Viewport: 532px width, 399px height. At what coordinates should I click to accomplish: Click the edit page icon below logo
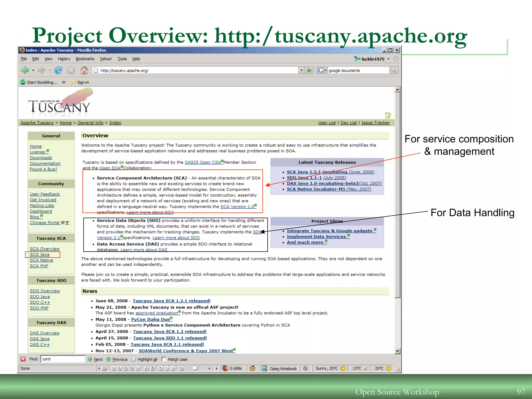388,115
